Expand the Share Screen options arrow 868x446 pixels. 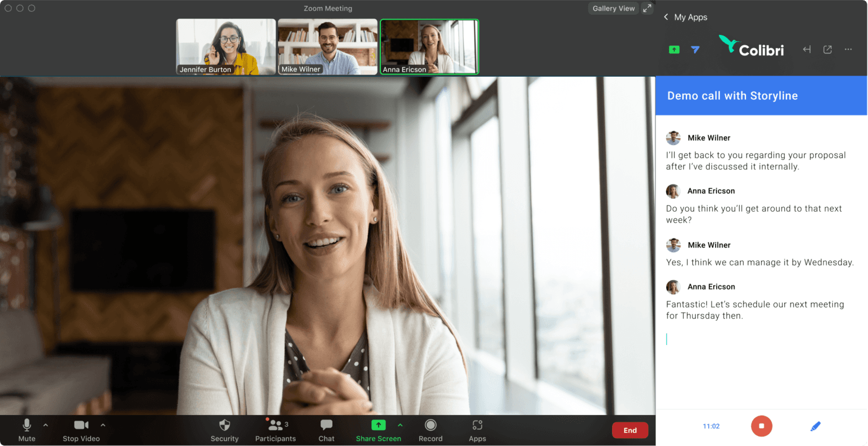400,425
